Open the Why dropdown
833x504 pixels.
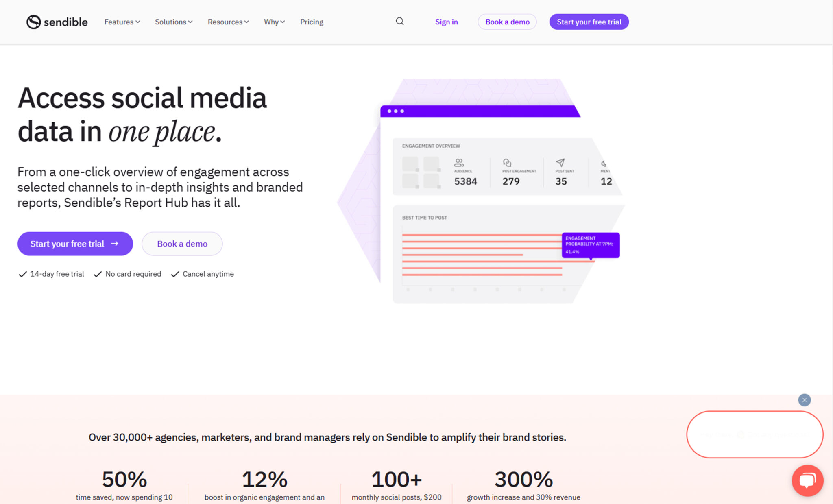point(274,22)
